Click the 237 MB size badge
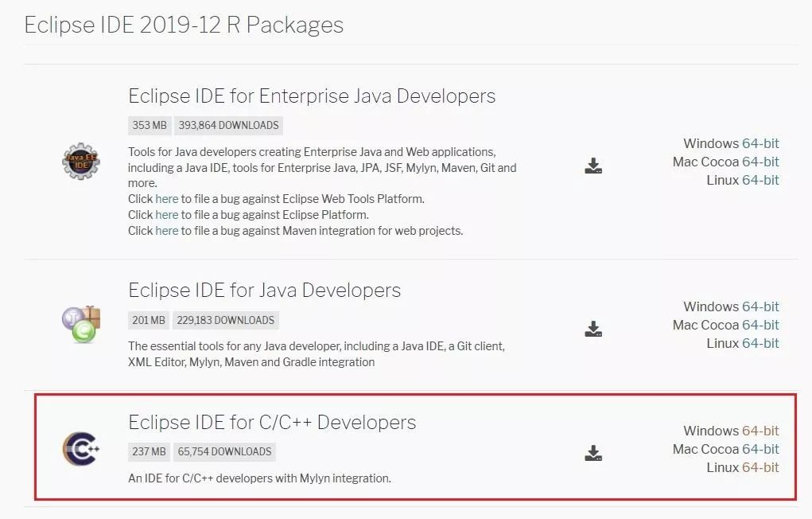The image size is (812, 519). point(149,451)
